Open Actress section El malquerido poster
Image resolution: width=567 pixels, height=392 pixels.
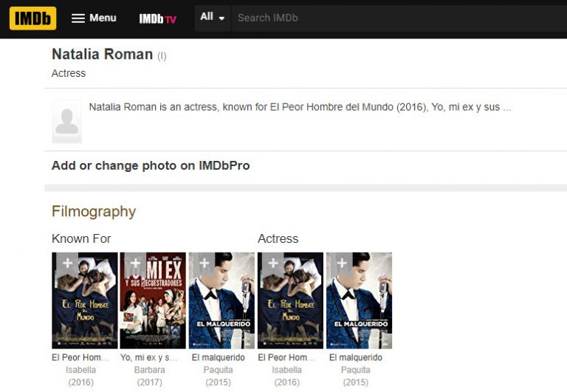[x=359, y=300]
